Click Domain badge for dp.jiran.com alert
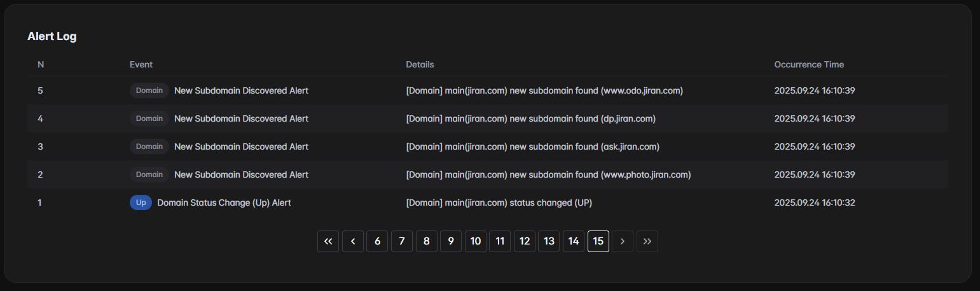This screenshot has width=980, height=291. click(149, 118)
